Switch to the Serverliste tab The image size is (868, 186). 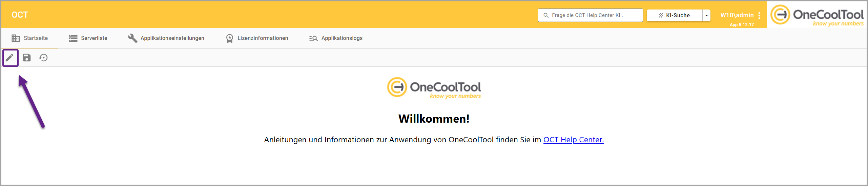(88, 38)
